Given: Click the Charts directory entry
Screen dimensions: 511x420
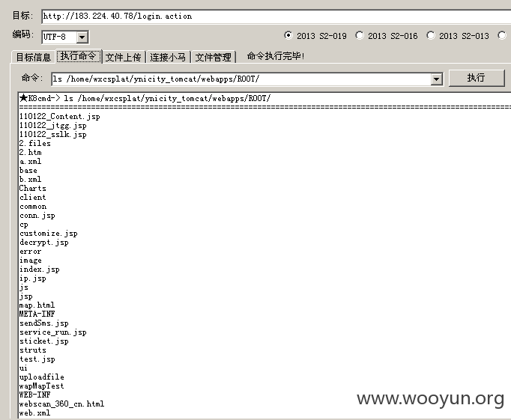Looking at the screenshot, I should pos(32,188).
